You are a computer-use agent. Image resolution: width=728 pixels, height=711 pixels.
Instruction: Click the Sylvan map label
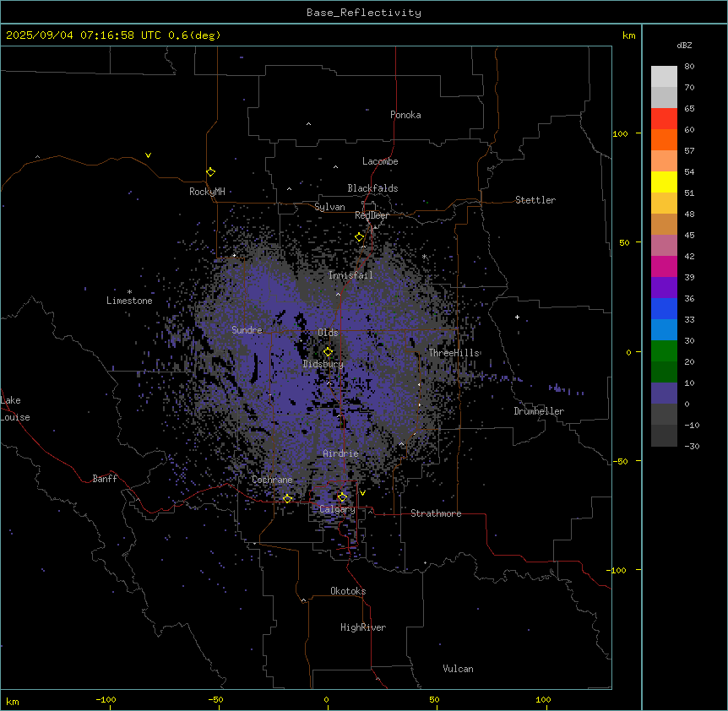[329, 207]
